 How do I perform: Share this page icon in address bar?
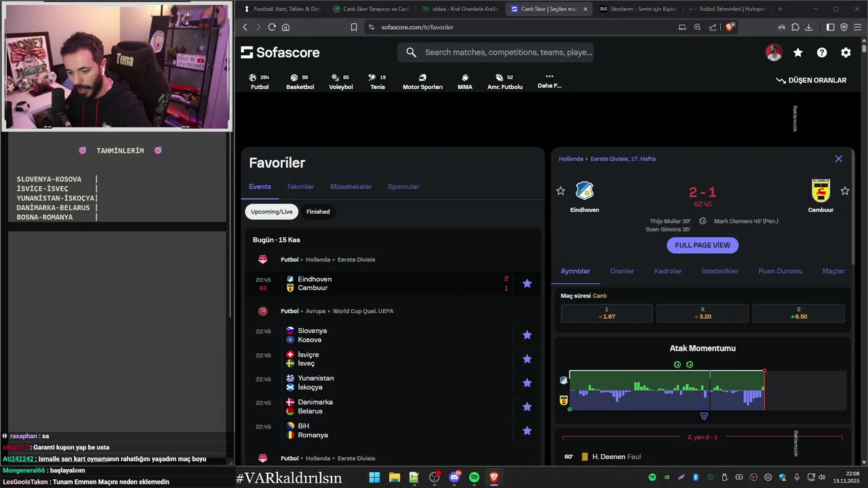click(x=713, y=27)
